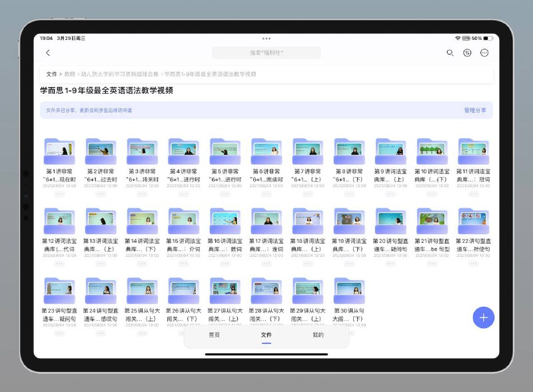Tap the back arrow icon
Viewport: 533px width, 392px height.
click(x=47, y=53)
